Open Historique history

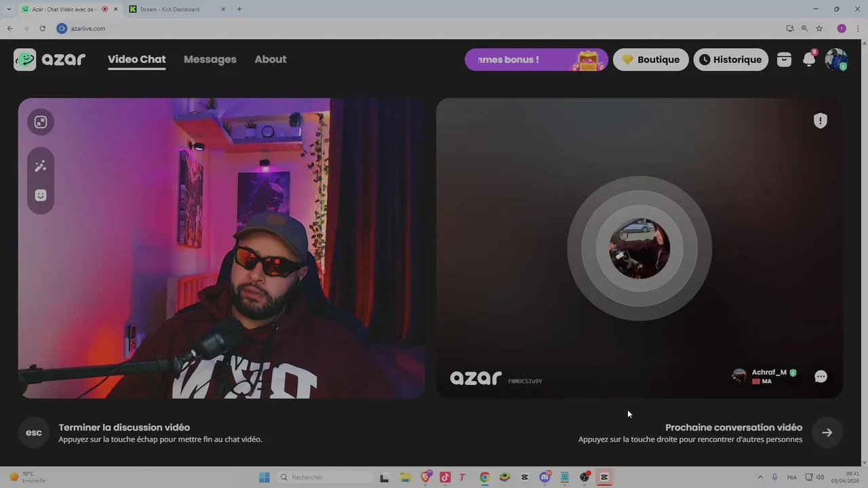point(730,60)
